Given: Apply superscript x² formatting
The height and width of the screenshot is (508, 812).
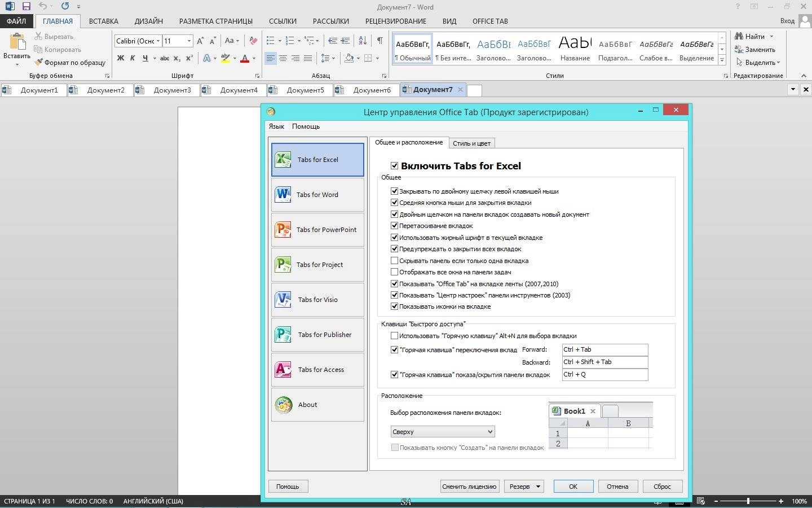Looking at the screenshot, I should click(189, 58).
